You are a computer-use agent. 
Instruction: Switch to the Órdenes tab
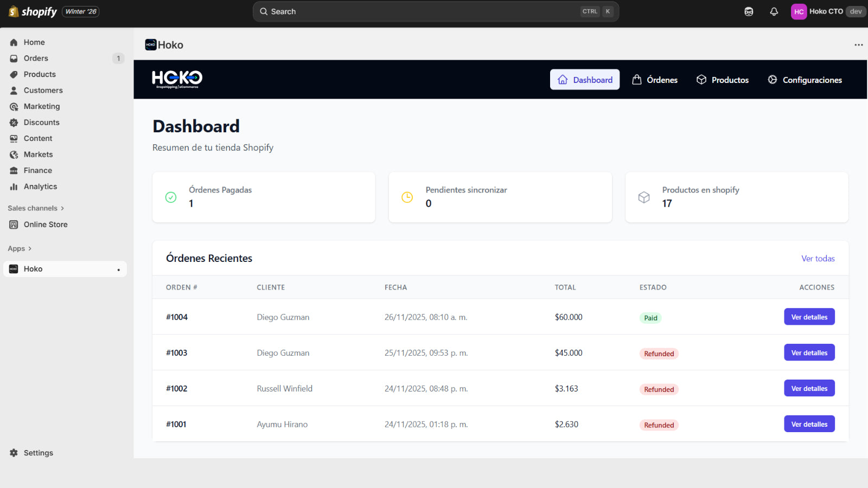pos(655,80)
